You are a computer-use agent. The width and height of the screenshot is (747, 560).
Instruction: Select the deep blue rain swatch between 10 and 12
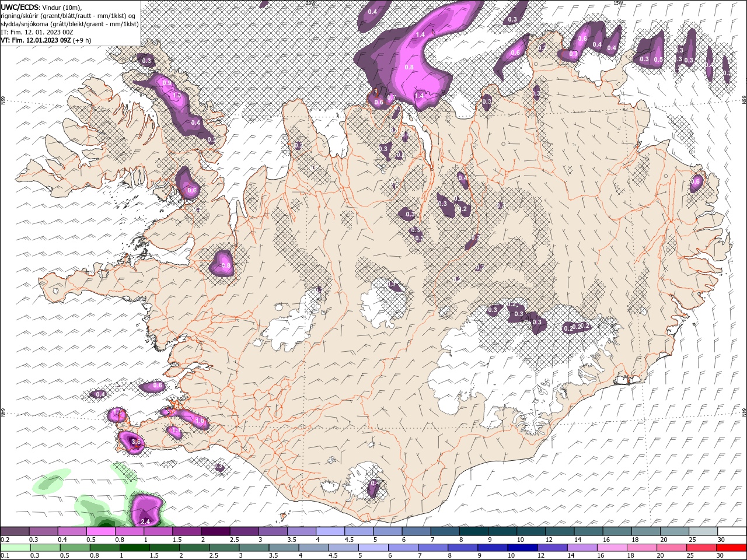point(522,548)
